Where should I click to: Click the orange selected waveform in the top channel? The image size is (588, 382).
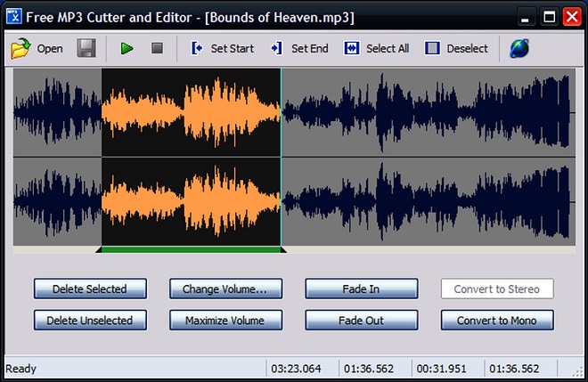(191, 111)
